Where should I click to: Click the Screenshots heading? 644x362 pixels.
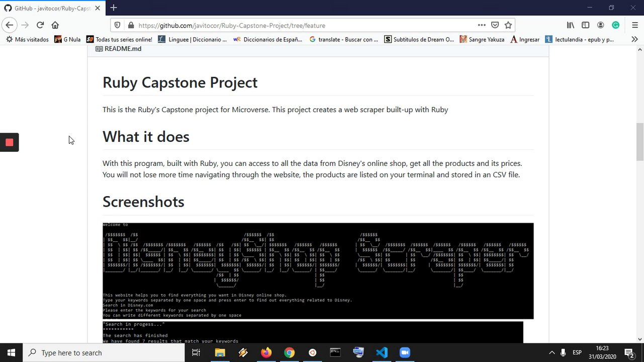[143, 202]
